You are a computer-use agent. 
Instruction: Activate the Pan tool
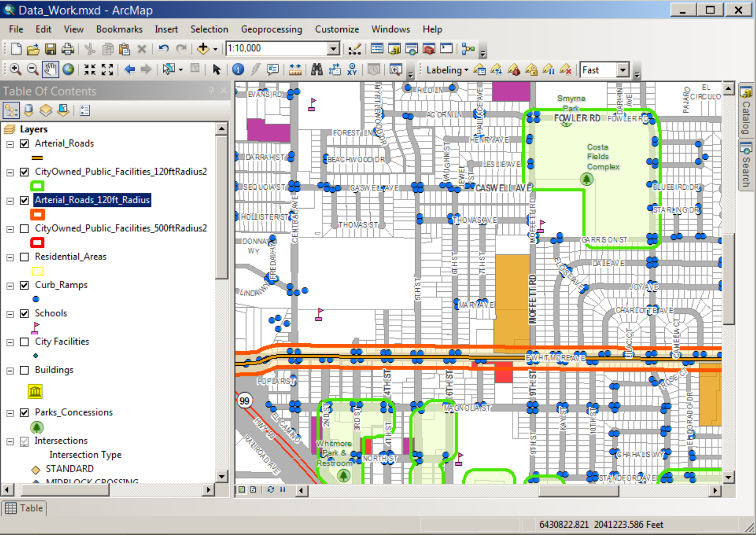coord(50,70)
